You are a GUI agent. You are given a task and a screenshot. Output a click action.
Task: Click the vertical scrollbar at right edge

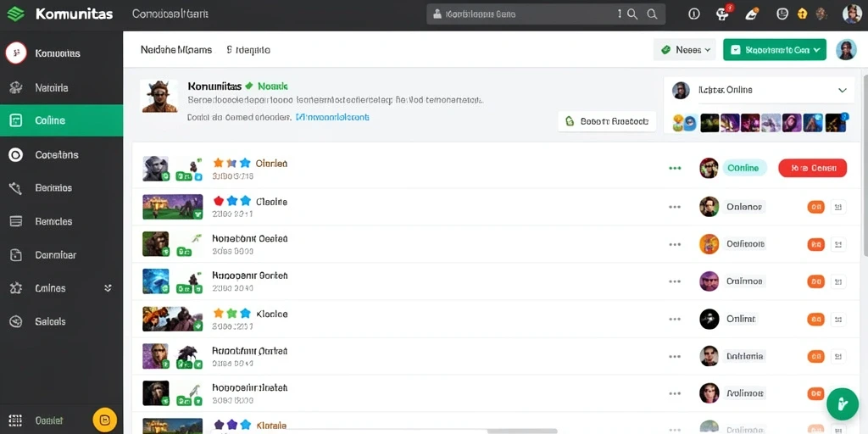865,166
